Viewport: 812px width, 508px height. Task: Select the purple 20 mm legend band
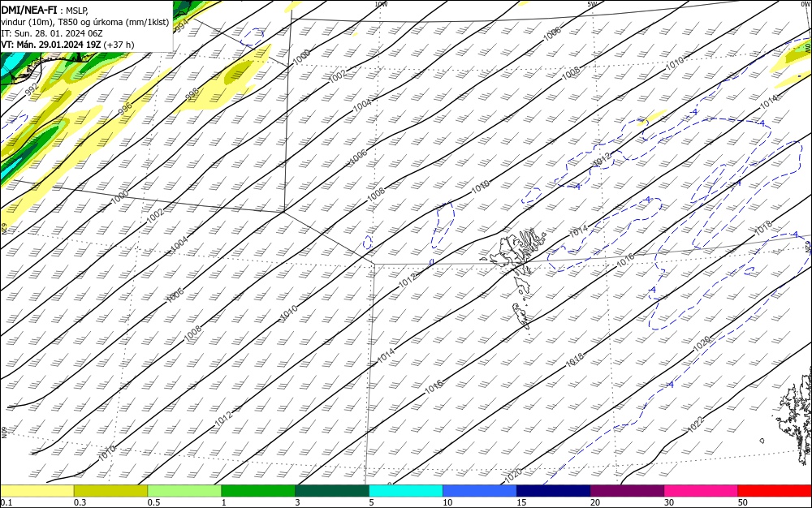click(x=627, y=491)
